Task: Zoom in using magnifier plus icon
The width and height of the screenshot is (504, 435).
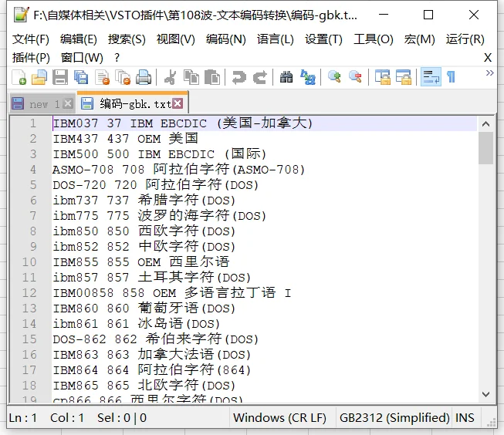Action: 334,77
